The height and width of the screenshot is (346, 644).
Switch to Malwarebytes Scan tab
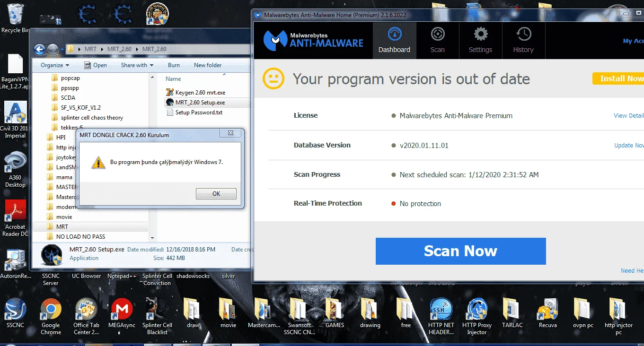coord(437,41)
